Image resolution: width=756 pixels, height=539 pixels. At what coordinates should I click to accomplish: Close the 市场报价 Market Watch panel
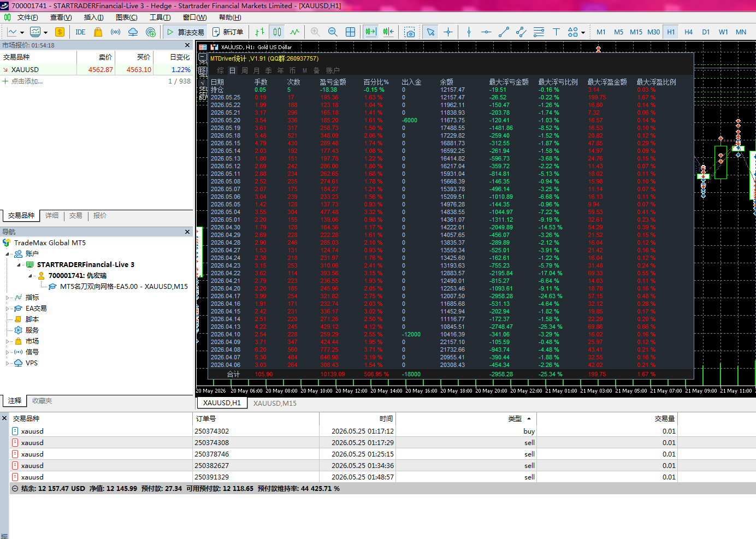pyautogui.click(x=187, y=45)
